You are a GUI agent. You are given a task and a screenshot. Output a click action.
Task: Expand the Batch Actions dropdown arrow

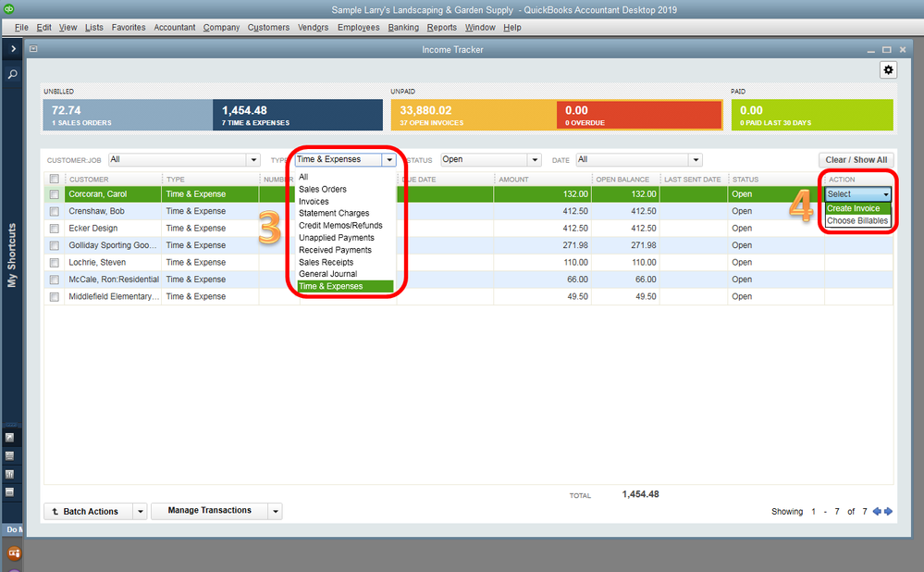coord(141,511)
